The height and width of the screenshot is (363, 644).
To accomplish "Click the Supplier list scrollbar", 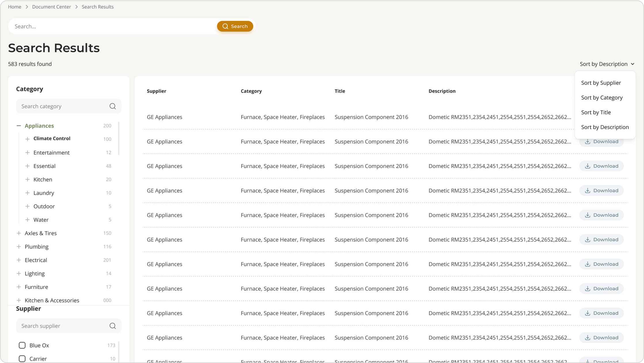I will [x=119, y=351].
